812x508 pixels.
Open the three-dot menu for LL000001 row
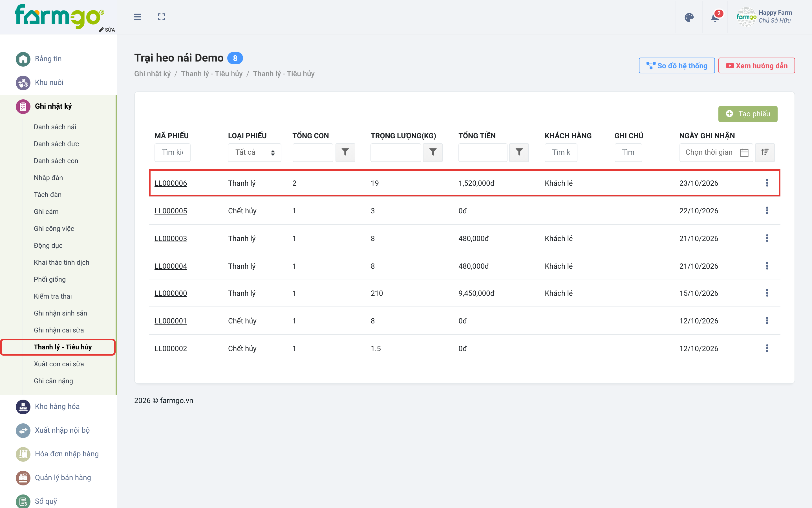pos(767,321)
